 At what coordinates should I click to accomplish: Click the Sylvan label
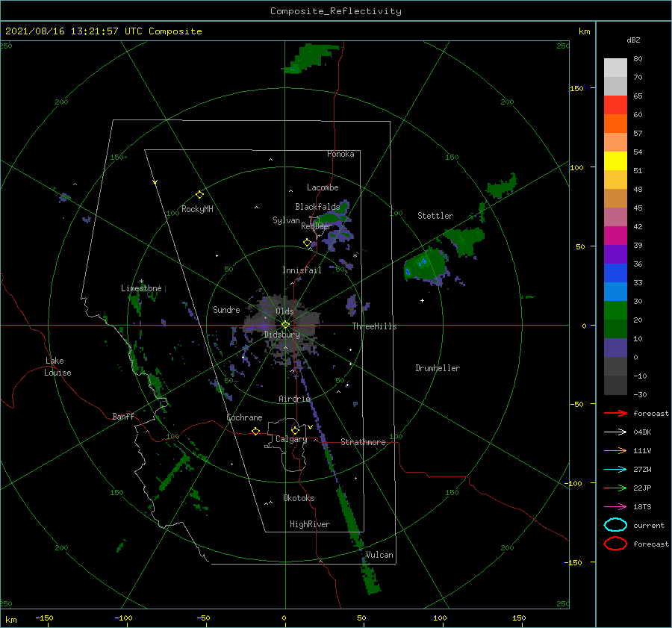[286, 220]
